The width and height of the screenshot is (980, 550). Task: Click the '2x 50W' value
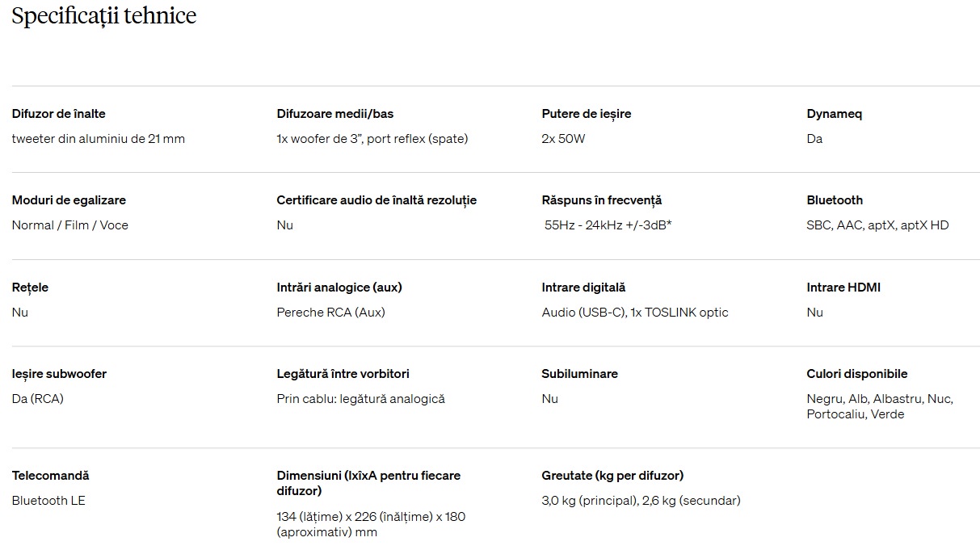click(x=563, y=139)
